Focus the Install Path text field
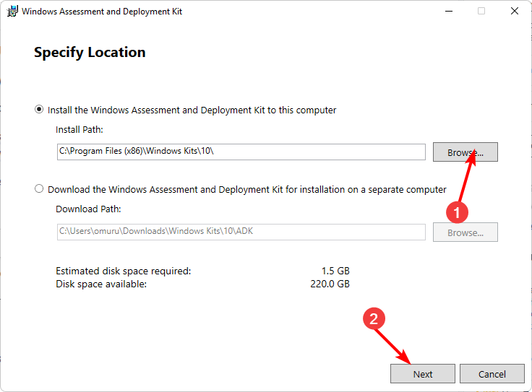This screenshot has width=532, height=392. tap(241, 152)
